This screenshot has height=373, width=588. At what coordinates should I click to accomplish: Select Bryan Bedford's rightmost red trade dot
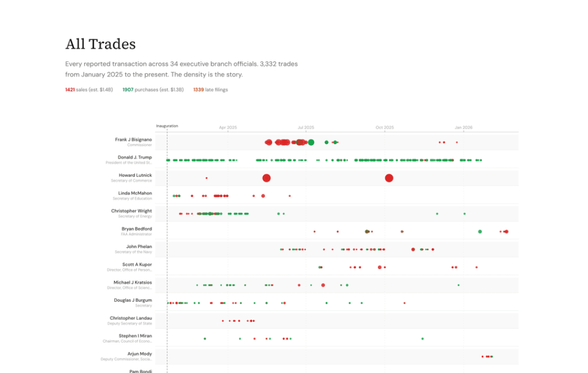506,232
